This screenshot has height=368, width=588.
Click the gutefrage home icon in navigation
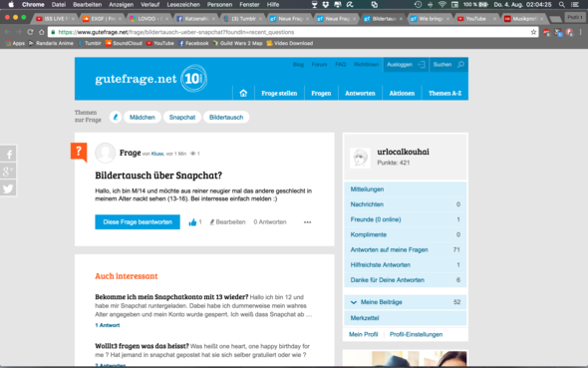tap(243, 93)
